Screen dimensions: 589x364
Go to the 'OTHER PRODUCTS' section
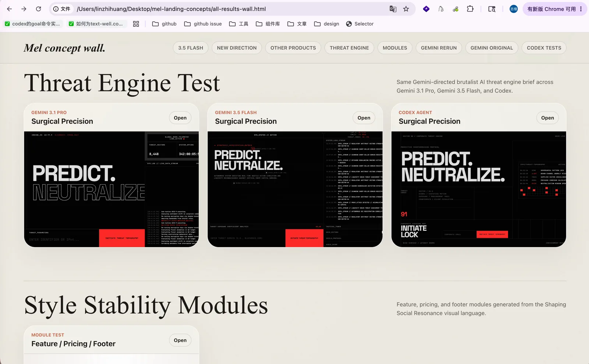(293, 48)
